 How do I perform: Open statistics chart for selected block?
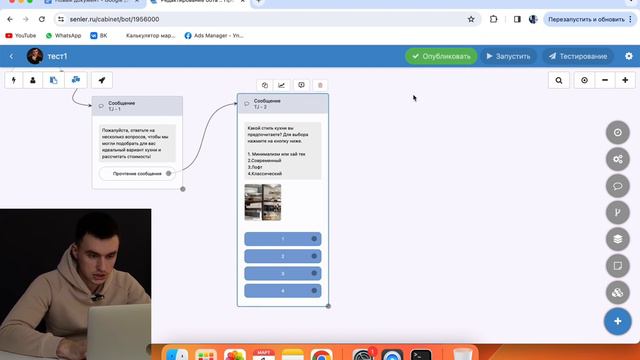tap(282, 85)
